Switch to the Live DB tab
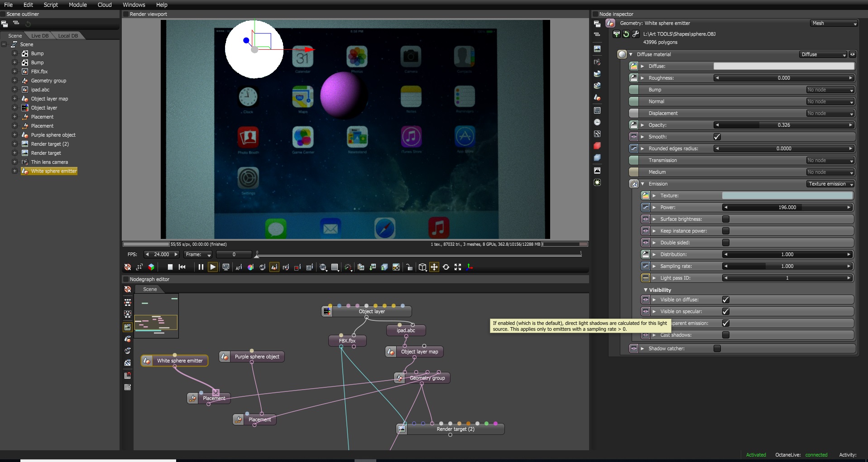The height and width of the screenshot is (462, 868). [x=40, y=36]
